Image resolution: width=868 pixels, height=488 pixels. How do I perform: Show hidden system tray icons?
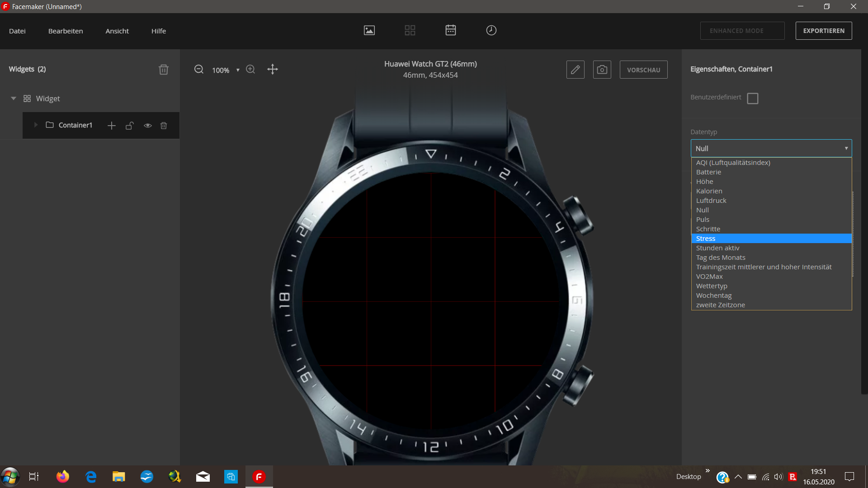(x=738, y=477)
